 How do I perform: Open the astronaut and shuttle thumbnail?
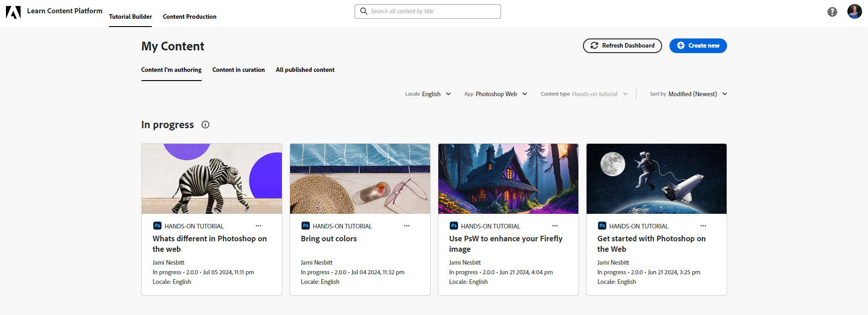point(657,179)
